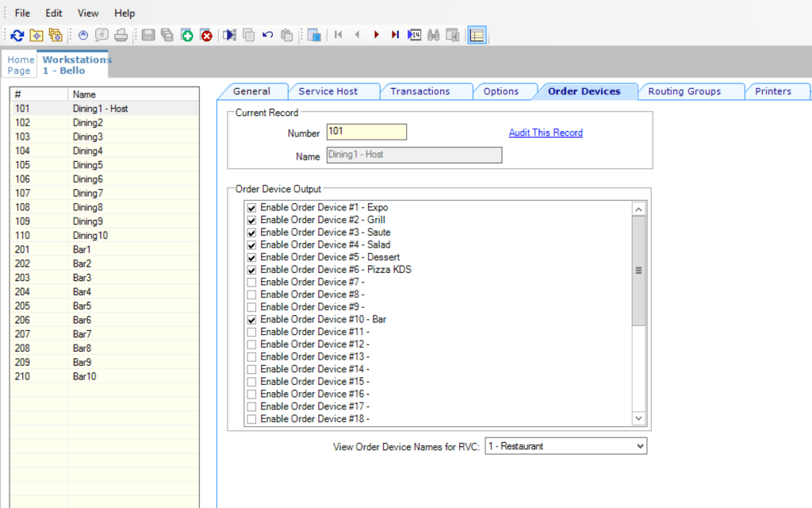Uncheck Enable Order Device #10 - Bar
812x508 pixels.
point(251,320)
